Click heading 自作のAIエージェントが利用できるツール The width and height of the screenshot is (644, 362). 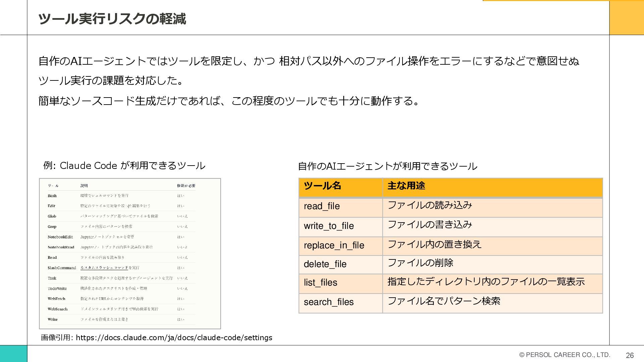pyautogui.click(x=387, y=166)
